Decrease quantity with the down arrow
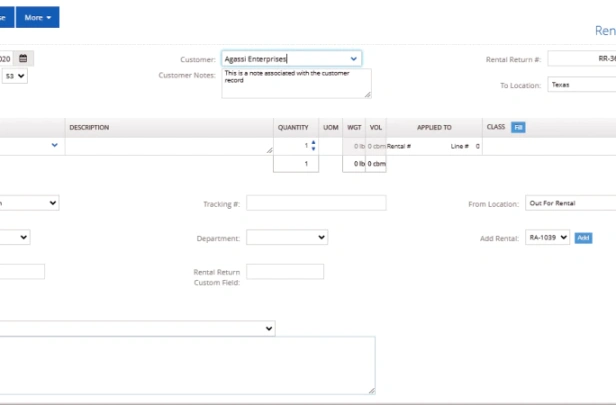The height and width of the screenshot is (405, 616). 313,148
